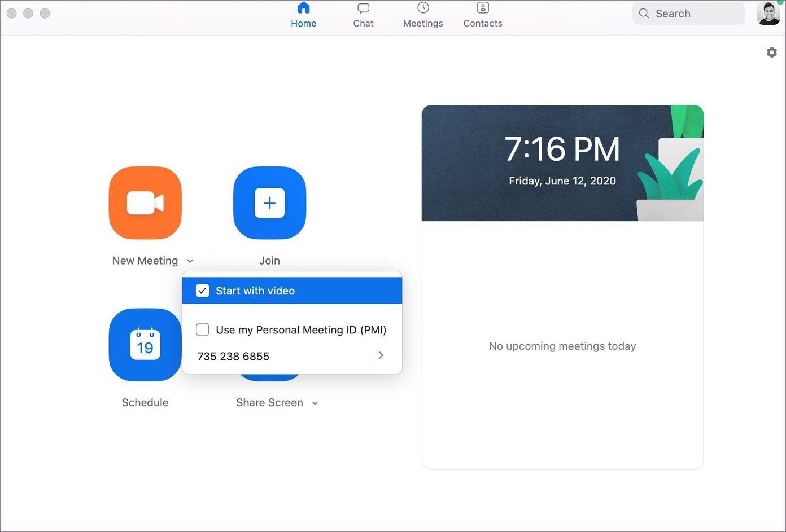The height and width of the screenshot is (532, 786).
Task: Click the Share Screen label
Action: [x=269, y=402]
